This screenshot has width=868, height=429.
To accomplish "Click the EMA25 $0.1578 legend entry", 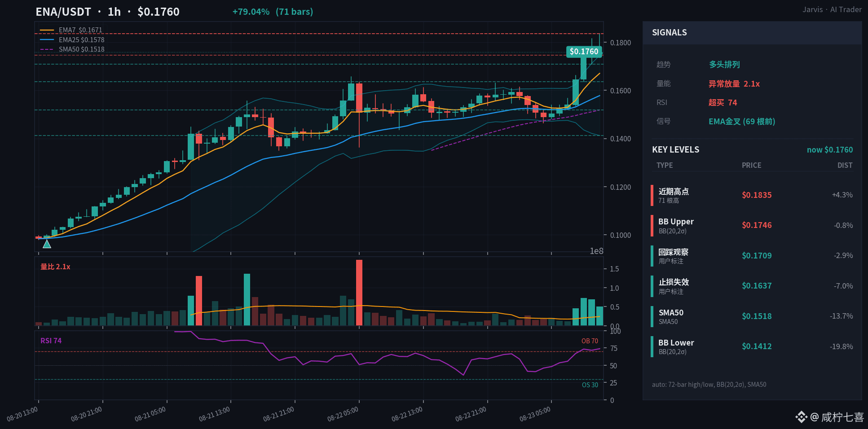I will [x=82, y=40].
